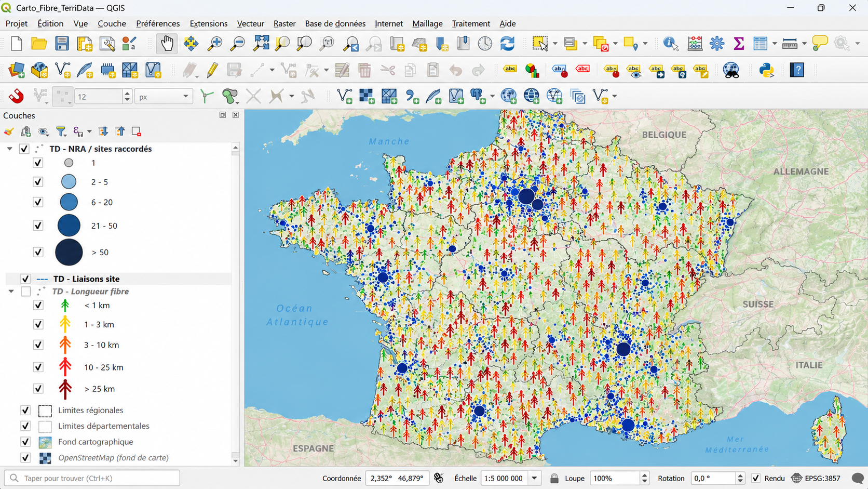Open the Traitement menu
Image resolution: width=868 pixels, height=489 pixels.
[x=470, y=23]
